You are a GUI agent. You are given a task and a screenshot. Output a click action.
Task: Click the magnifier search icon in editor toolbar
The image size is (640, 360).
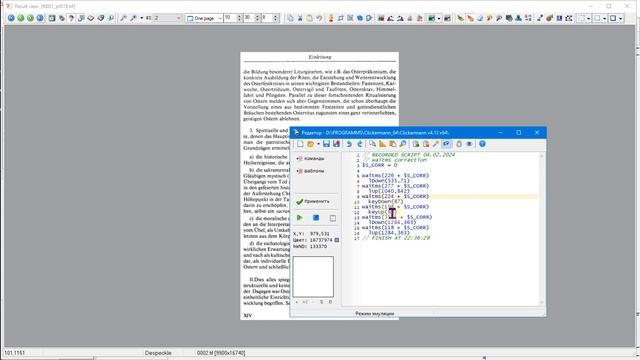(402, 144)
